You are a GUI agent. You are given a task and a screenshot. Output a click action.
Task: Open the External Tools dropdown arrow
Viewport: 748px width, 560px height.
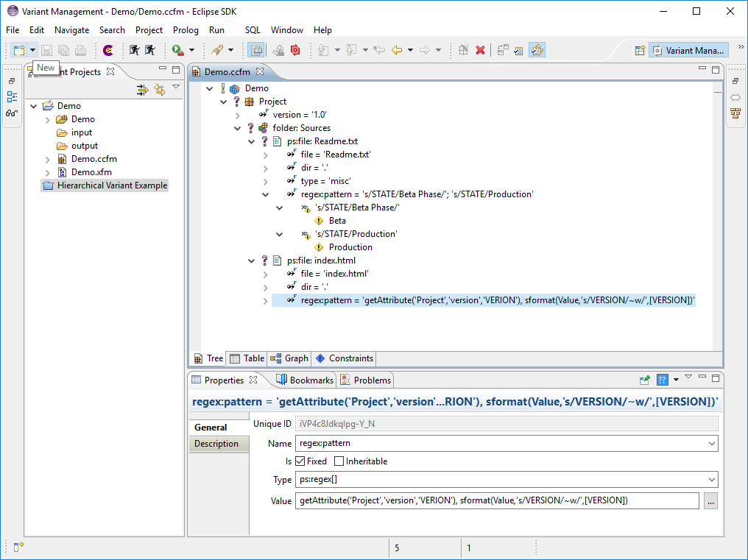coord(191,50)
